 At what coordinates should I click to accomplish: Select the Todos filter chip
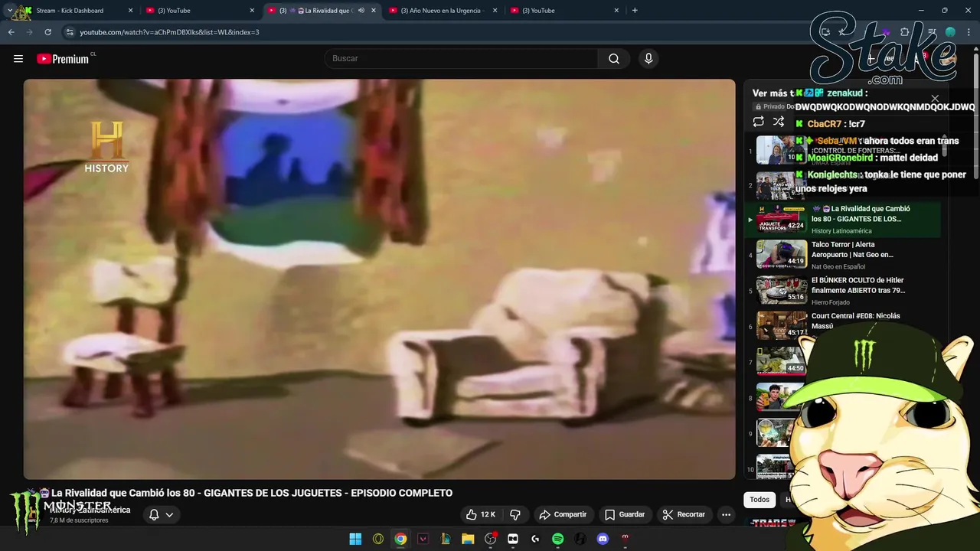tap(759, 500)
